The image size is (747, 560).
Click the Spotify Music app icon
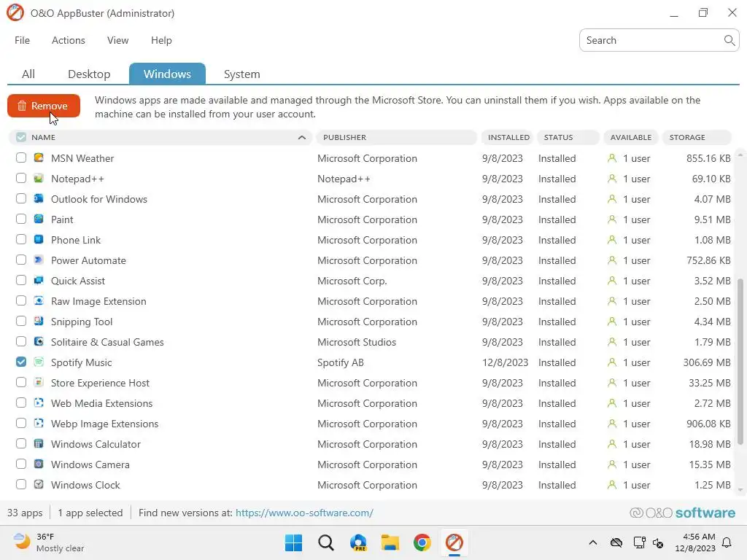[39, 362]
